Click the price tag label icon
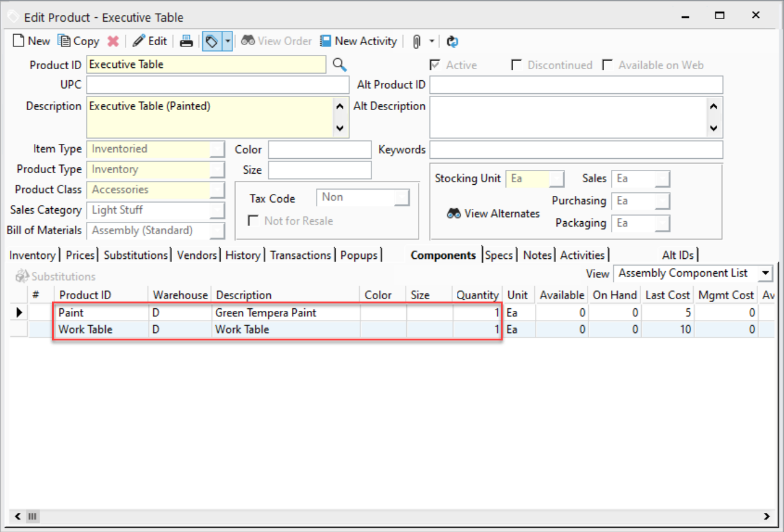The image size is (784, 532). pos(211,41)
